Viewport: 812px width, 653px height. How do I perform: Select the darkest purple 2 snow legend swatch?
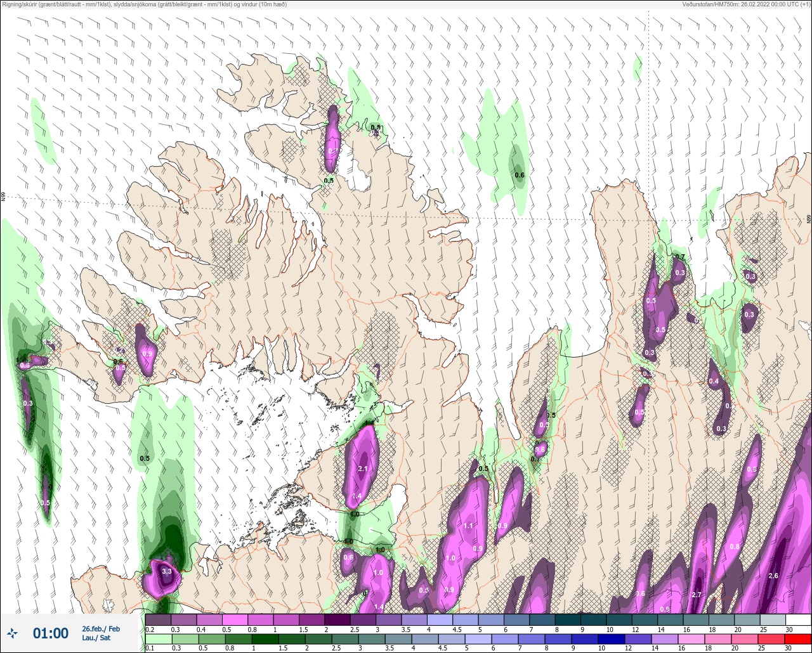pos(337,619)
